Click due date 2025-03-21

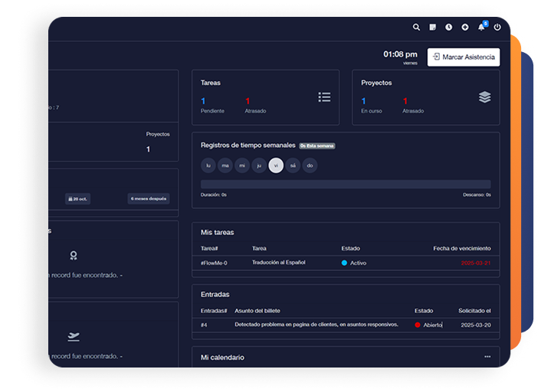pyautogui.click(x=476, y=263)
